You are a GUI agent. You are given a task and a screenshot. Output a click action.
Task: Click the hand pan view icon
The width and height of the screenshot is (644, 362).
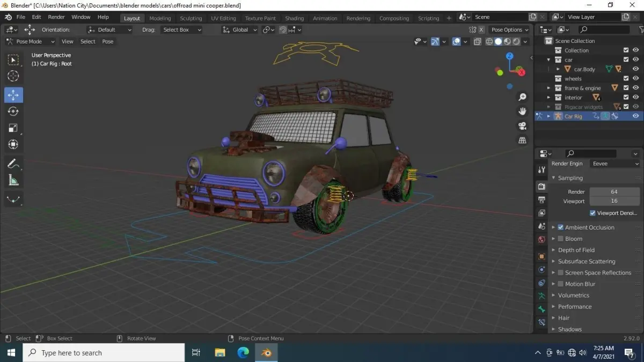click(522, 112)
